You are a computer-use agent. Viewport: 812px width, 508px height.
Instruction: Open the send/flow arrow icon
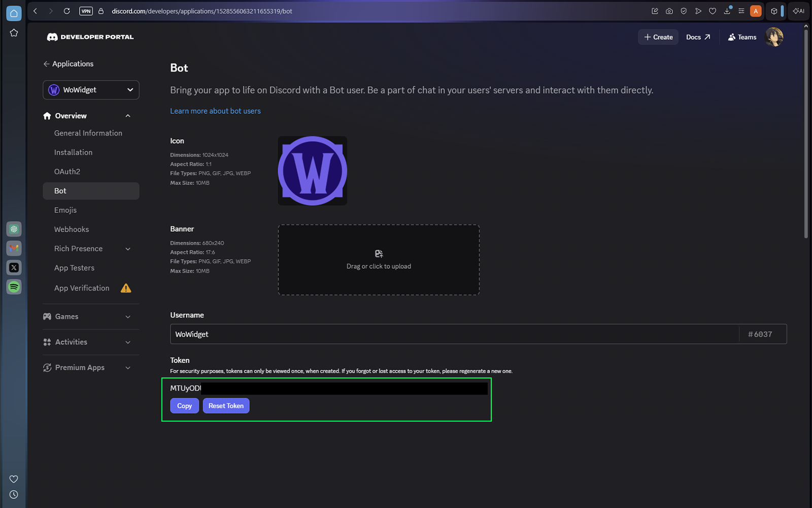(x=698, y=11)
